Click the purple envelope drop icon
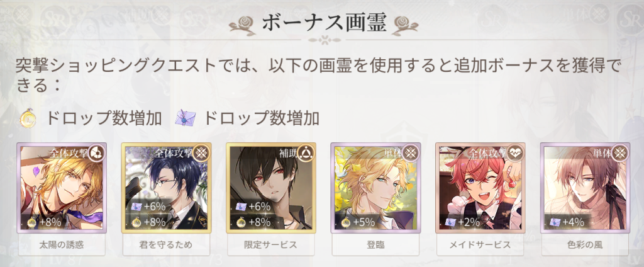 [x=186, y=118]
